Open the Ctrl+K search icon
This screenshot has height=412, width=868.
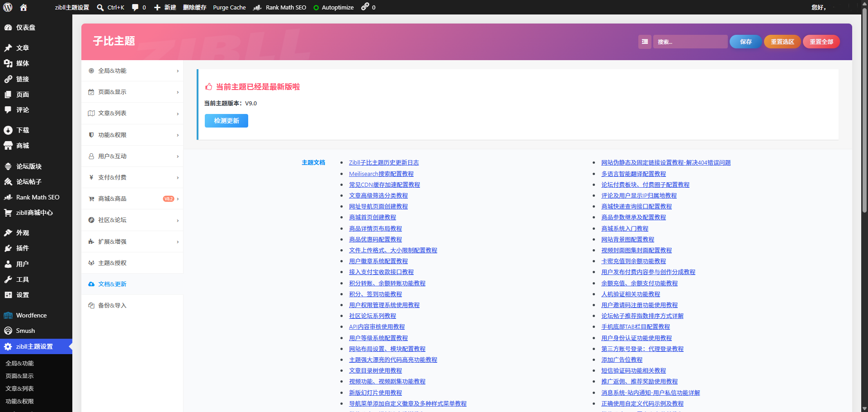[x=100, y=7]
